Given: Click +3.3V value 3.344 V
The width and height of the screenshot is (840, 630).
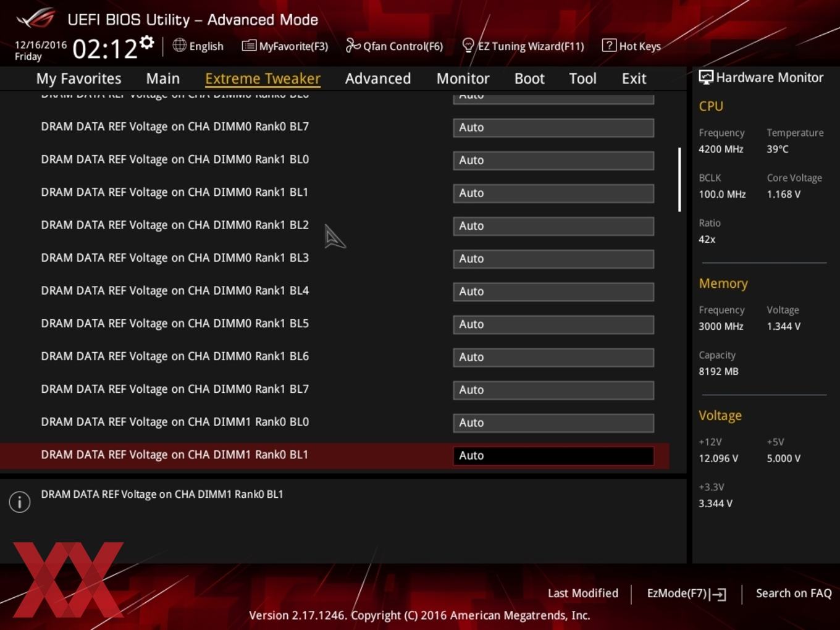Looking at the screenshot, I should coord(715,503).
